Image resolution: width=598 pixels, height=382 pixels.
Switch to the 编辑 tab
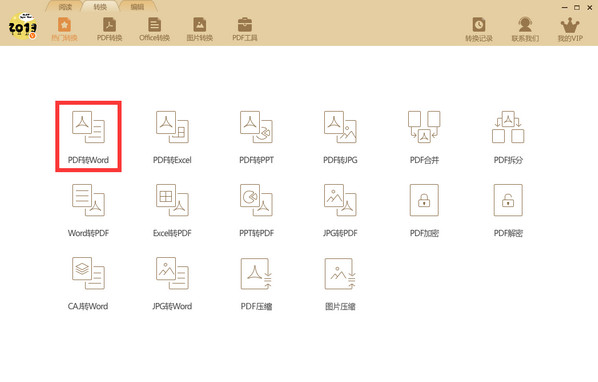[137, 7]
